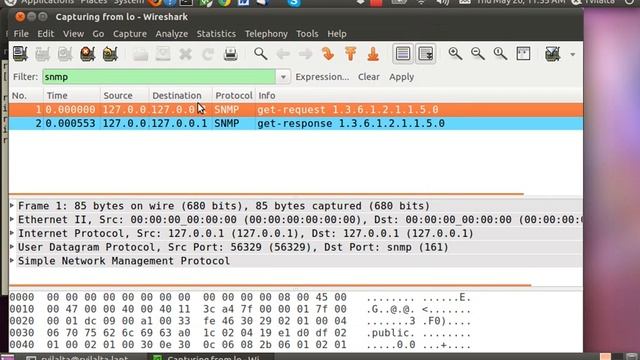The width and height of the screenshot is (640, 360).
Task: Select hex dump row 0020
Action: [x=240, y=321]
